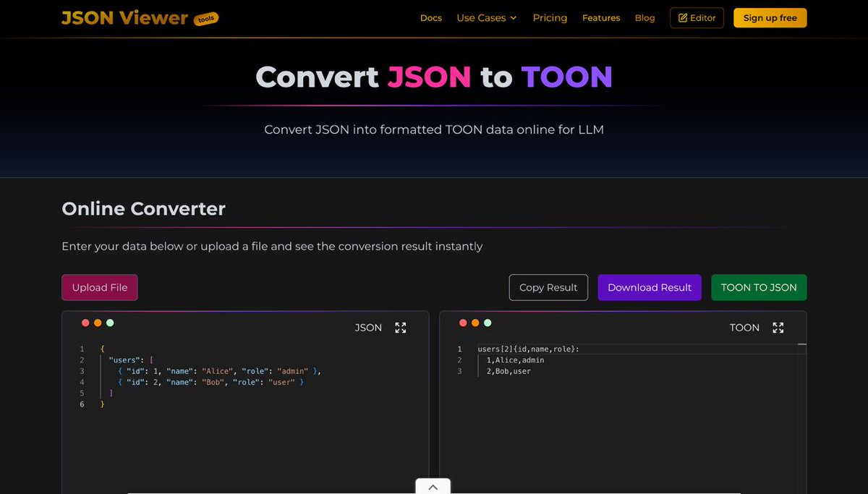Open the Use Cases dropdown
Viewport: 868px width, 494px height.
(486, 17)
